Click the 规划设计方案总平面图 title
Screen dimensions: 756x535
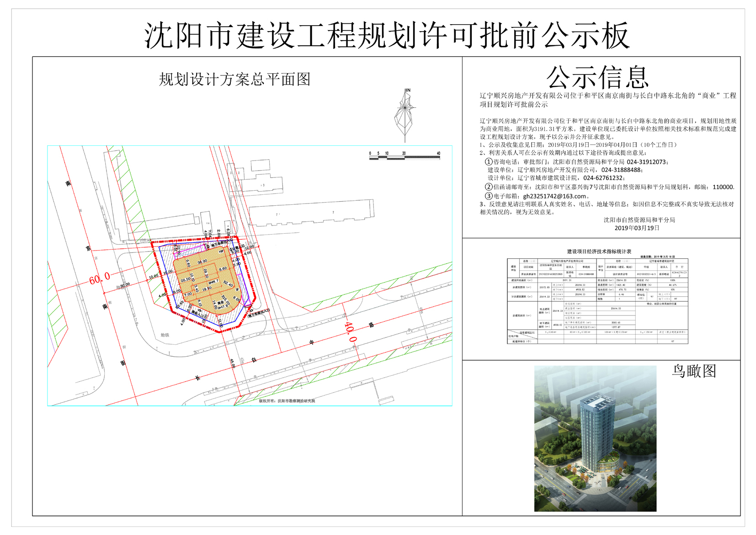tap(234, 80)
